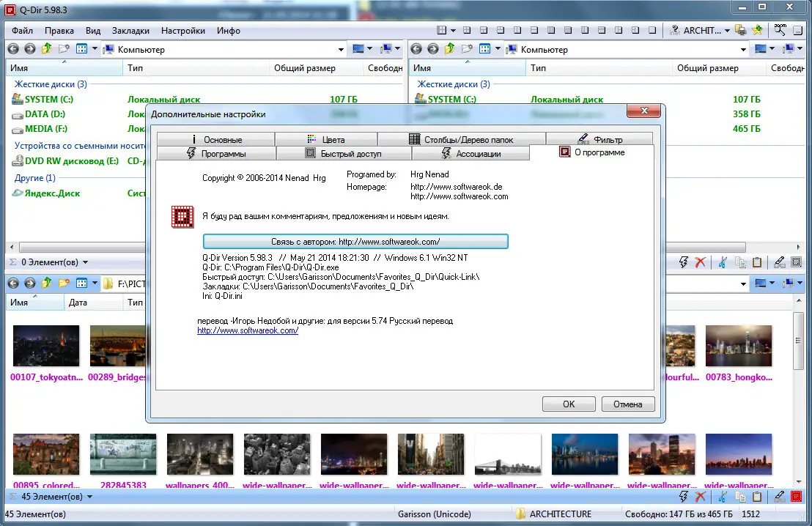Viewport: 812px width, 526px height.
Task: Open the Файл menu
Action: tap(22, 31)
